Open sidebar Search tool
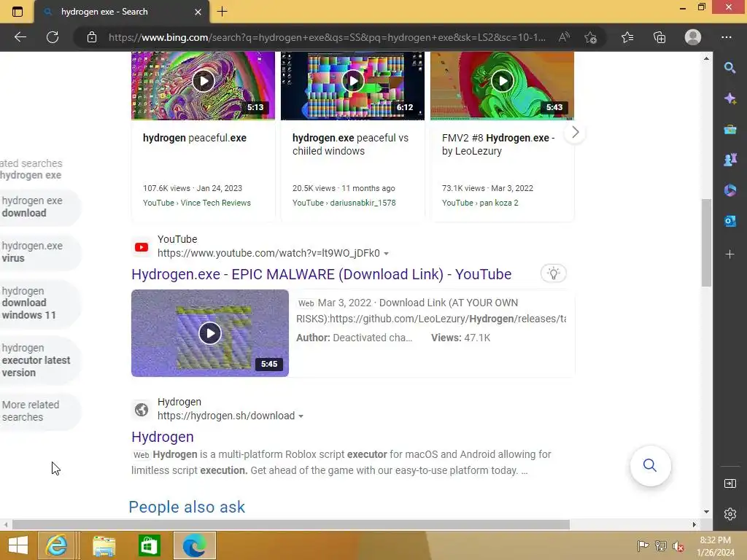Image resolution: width=747 pixels, height=560 pixels. pos(729,68)
